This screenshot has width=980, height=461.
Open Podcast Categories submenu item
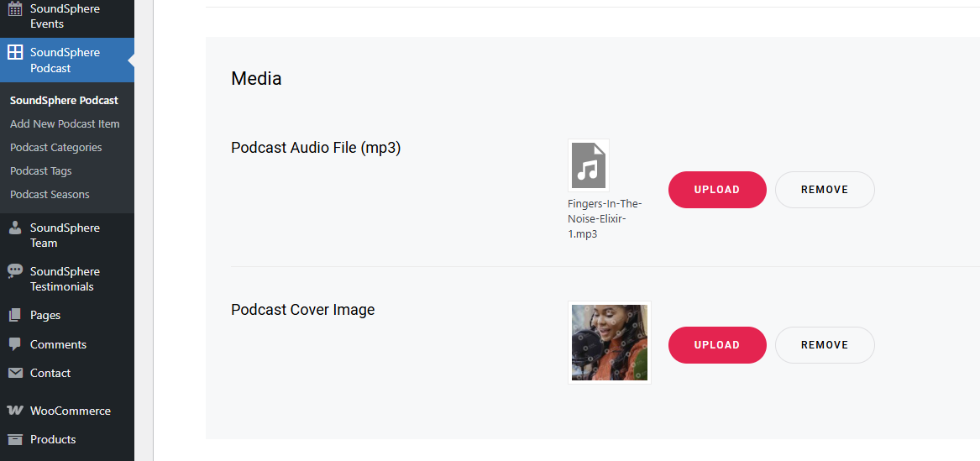pyautogui.click(x=56, y=148)
